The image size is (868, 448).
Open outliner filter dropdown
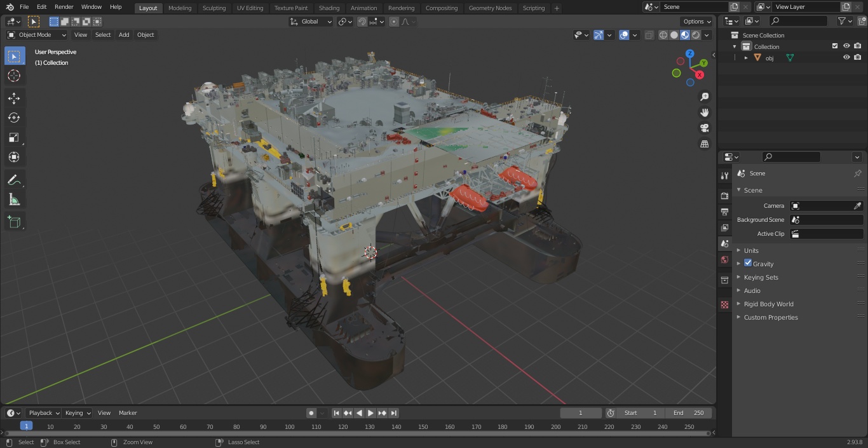pyautogui.click(x=844, y=21)
